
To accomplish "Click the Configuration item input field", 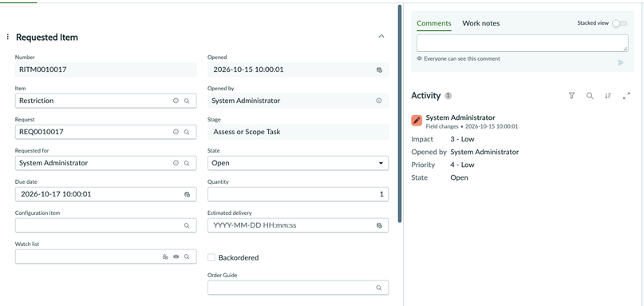I will 105,225.
